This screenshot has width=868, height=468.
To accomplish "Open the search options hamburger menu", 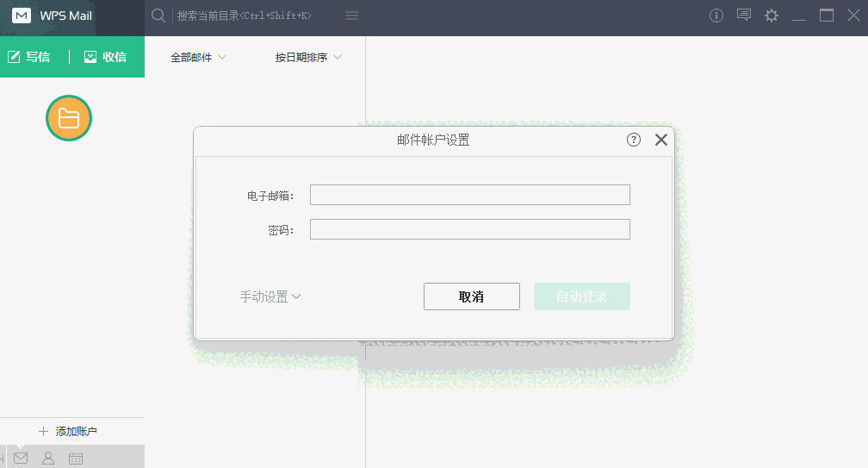I will (351, 16).
